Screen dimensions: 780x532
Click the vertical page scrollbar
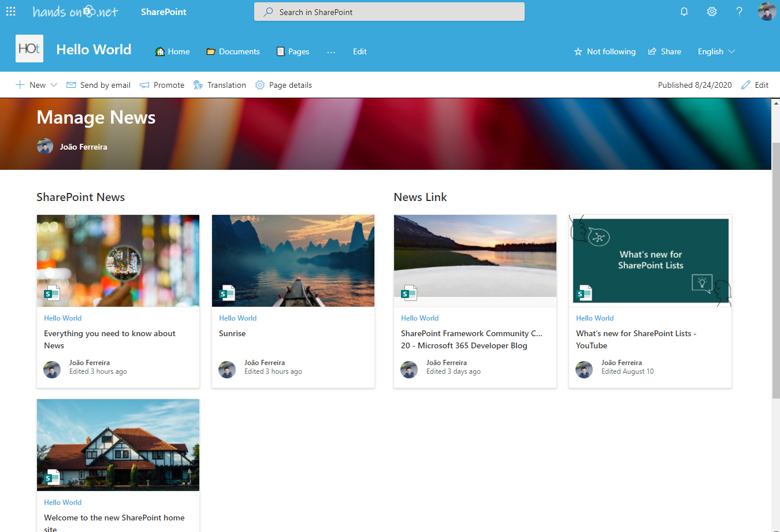(x=775, y=270)
